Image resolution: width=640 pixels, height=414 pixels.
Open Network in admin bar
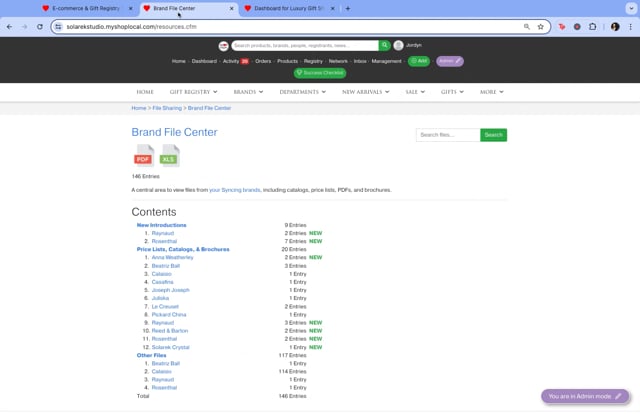click(338, 61)
